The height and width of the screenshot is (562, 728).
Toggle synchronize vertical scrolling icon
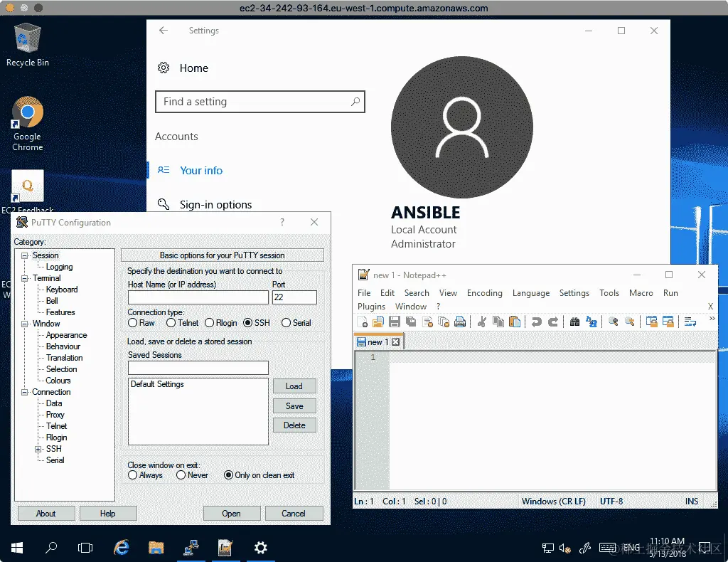652,322
